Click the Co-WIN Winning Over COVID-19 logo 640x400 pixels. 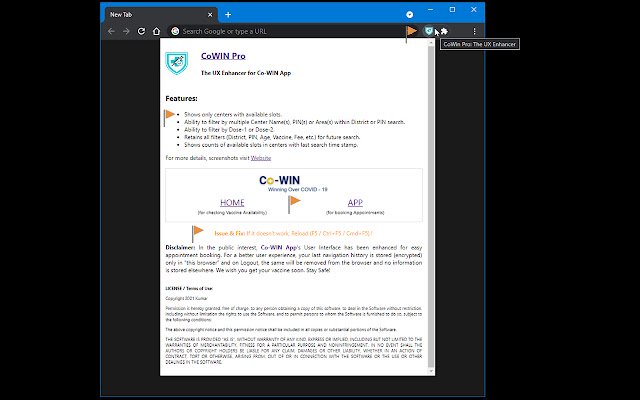coord(294,183)
